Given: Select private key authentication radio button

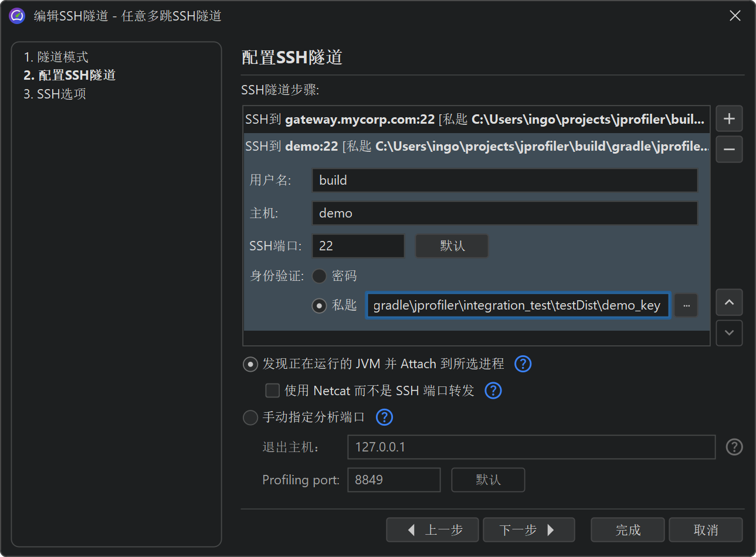Looking at the screenshot, I should tap(319, 305).
